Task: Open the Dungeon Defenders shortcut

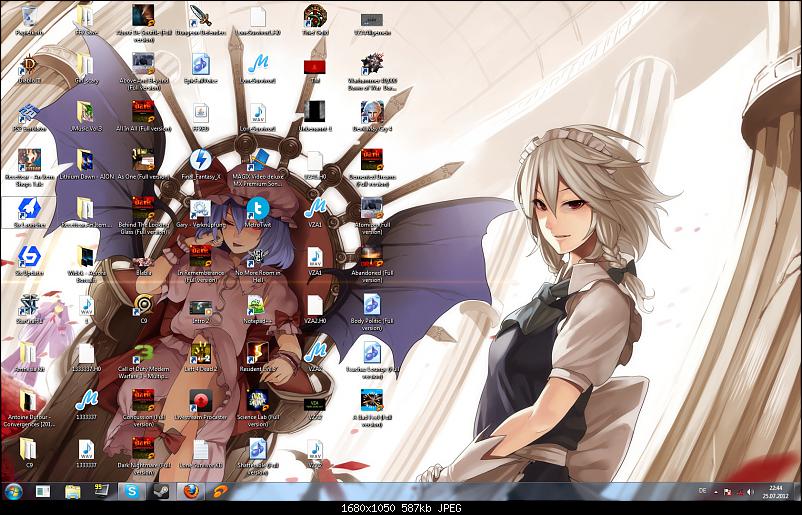Action: point(200,17)
